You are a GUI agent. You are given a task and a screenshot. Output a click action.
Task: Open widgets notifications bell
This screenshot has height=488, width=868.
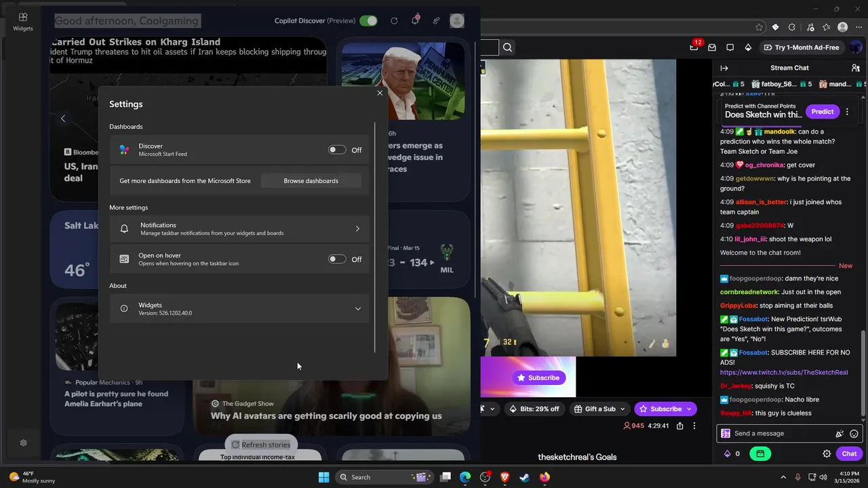click(415, 20)
